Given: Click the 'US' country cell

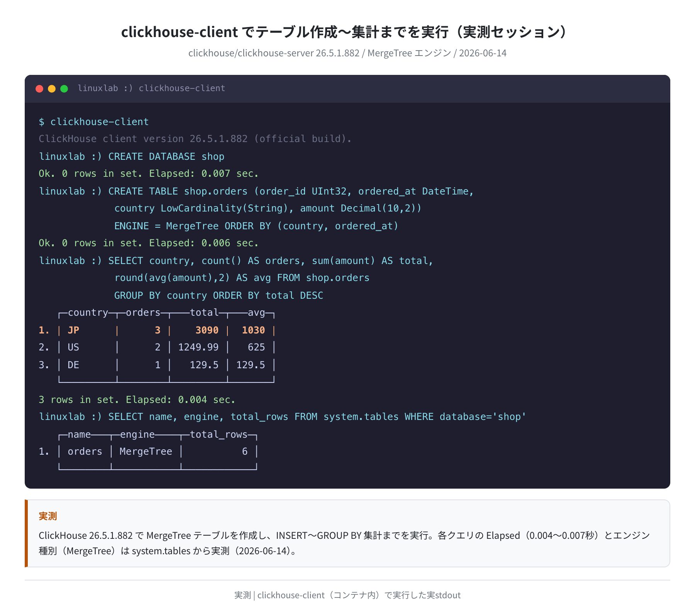Looking at the screenshot, I should (x=73, y=347).
